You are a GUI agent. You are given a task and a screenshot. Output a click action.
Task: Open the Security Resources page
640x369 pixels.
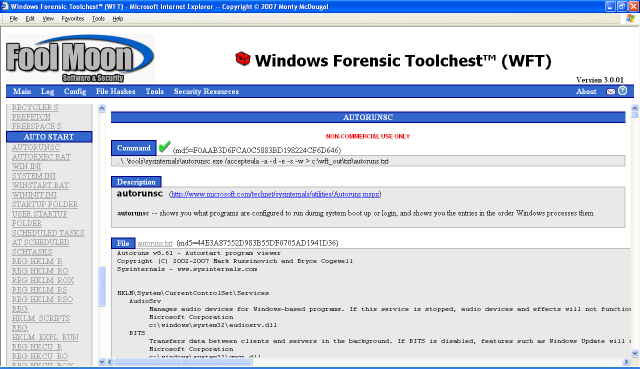pyautogui.click(x=206, y=91)
